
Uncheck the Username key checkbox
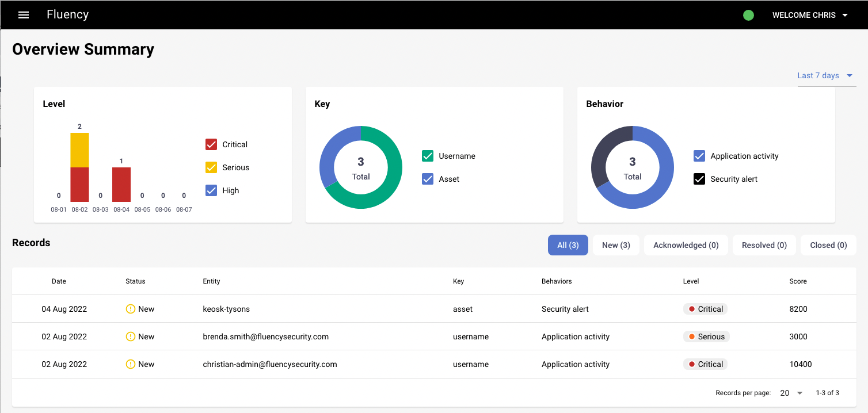coord(428,156)
